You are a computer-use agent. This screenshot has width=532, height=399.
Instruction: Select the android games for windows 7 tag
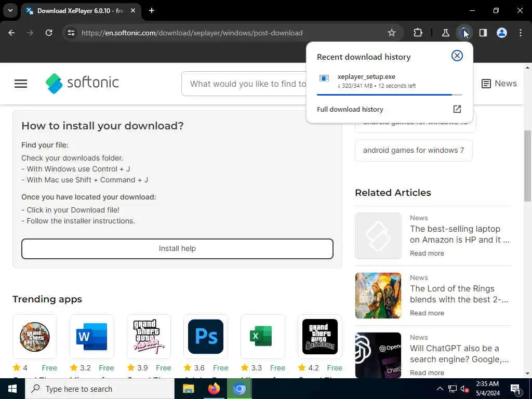pos(414,150)
